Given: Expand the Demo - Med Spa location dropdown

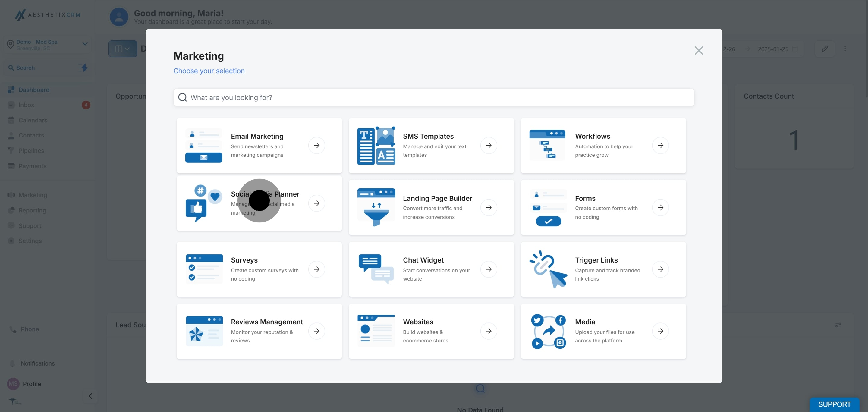Looking at the screenshot, I should click(85, 44).
